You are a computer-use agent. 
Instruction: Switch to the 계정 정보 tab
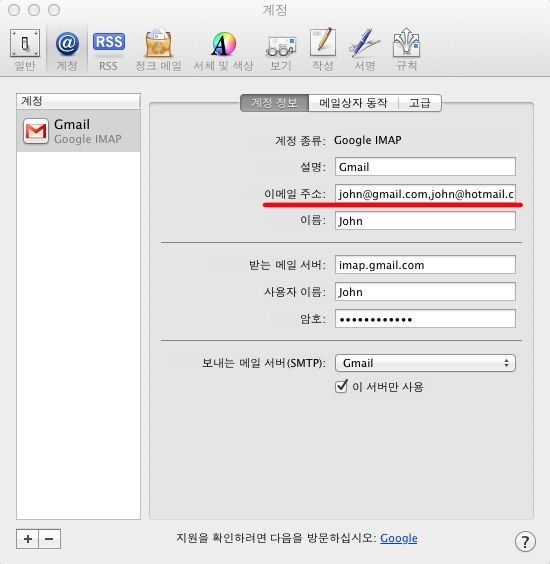point(274,103)
